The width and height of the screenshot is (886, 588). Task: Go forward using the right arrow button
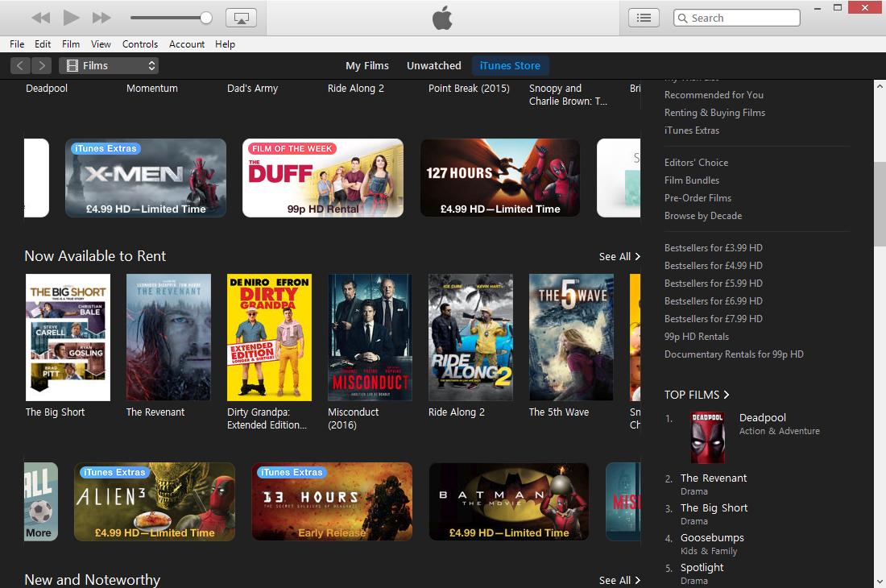(41, 66)
